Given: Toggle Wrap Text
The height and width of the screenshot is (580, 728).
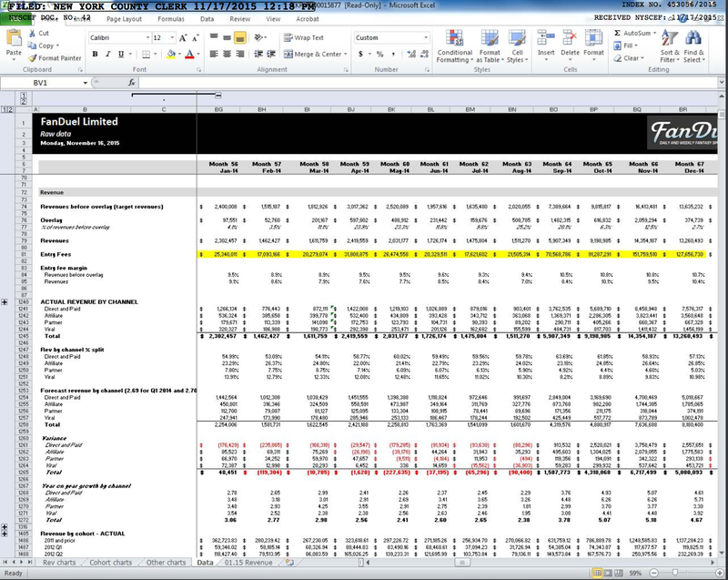Looking at the screenshot, I should 304,37.
